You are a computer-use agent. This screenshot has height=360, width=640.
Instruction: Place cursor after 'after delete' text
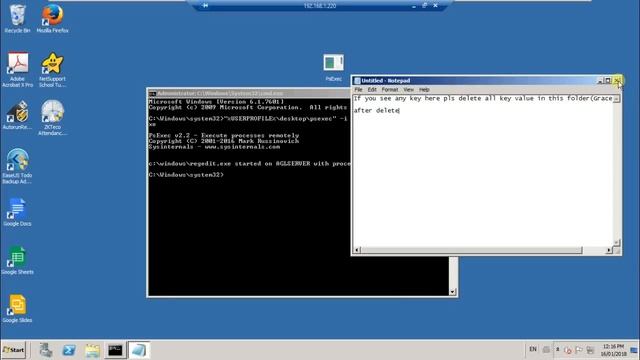point(400,111)
